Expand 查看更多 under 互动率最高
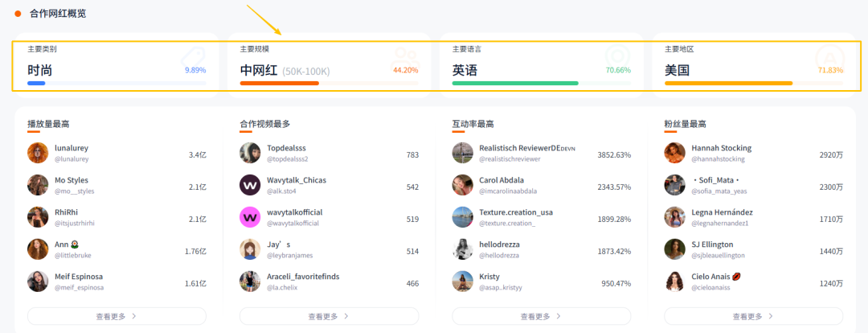The width and height of the screenshot is (868, 333). 541,316
